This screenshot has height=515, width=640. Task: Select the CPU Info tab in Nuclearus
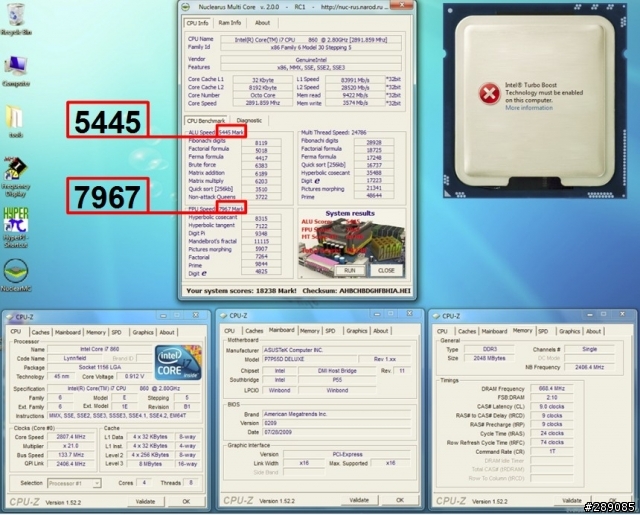click(x=198, y=23)
